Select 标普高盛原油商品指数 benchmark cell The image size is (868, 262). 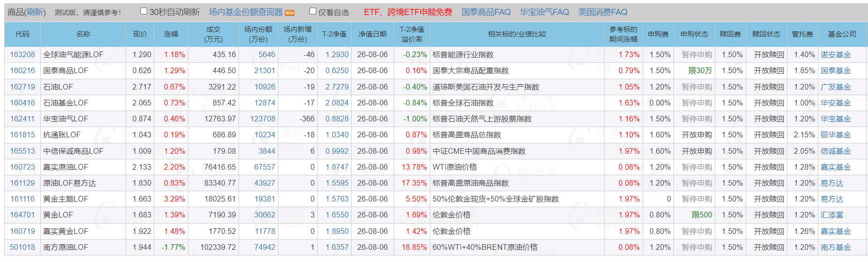517,183
